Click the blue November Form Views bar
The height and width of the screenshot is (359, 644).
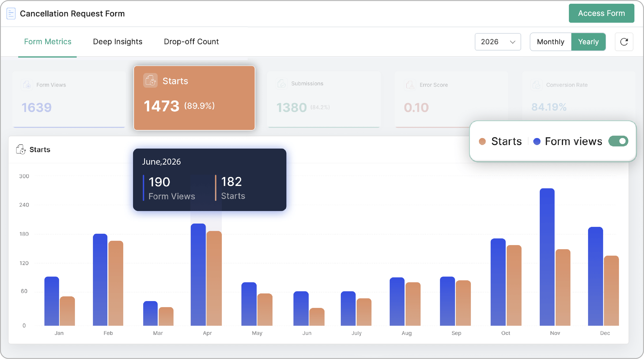[547, 257]
